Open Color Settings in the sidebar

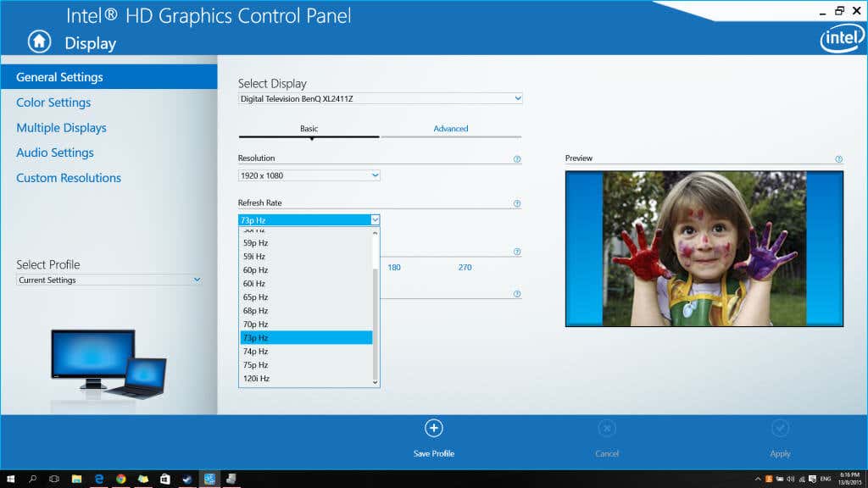pyautogui.click(x=53, y=103)
